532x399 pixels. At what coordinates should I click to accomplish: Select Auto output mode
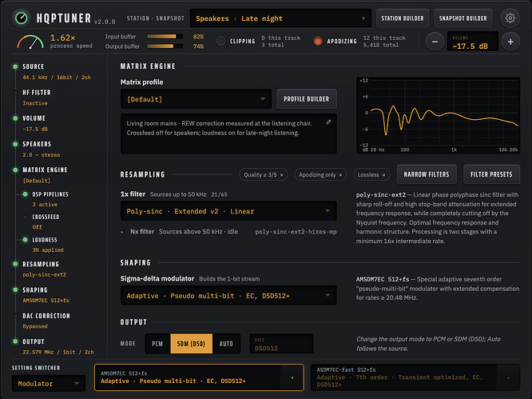226,344
